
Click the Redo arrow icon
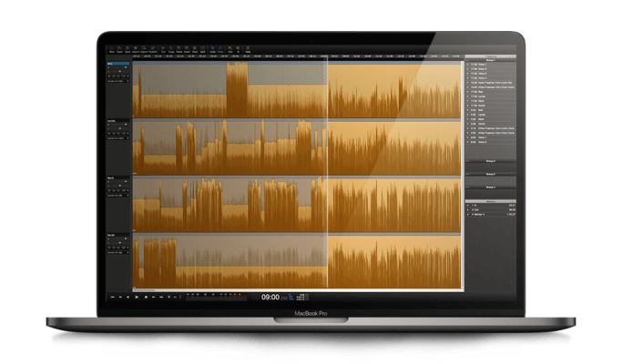tap(220, 49)
